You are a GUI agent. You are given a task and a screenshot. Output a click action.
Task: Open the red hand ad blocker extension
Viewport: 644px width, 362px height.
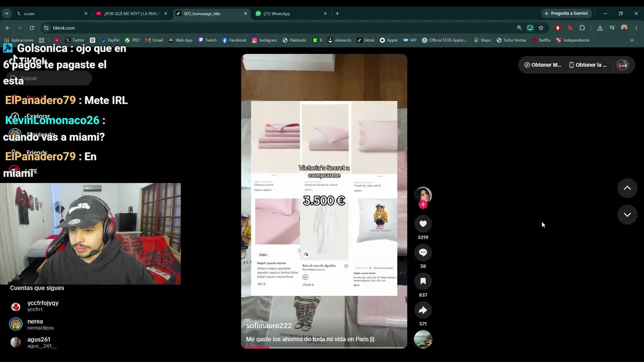tap(557, 28)
